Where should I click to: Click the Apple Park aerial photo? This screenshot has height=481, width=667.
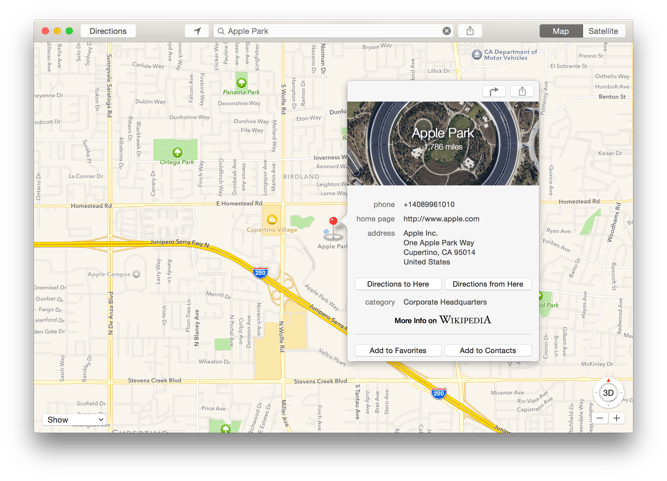[x=443, y=143]
